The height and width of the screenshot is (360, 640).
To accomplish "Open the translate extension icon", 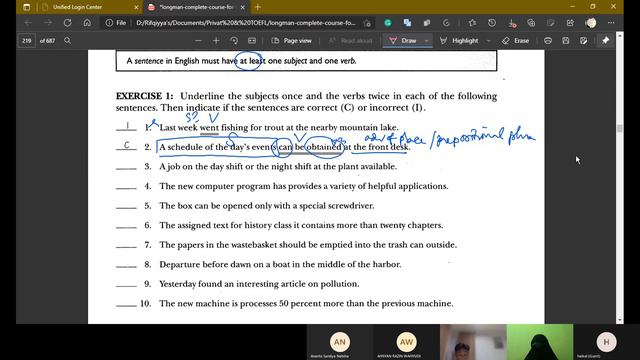I will coord(407,23).
